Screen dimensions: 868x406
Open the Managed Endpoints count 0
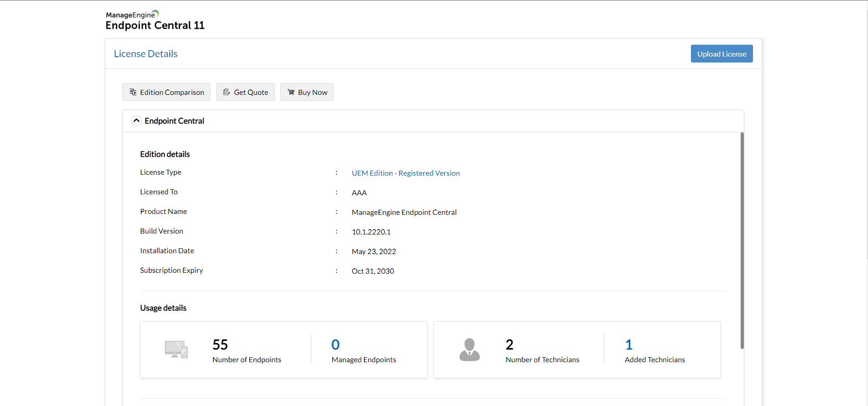[335, 344]
